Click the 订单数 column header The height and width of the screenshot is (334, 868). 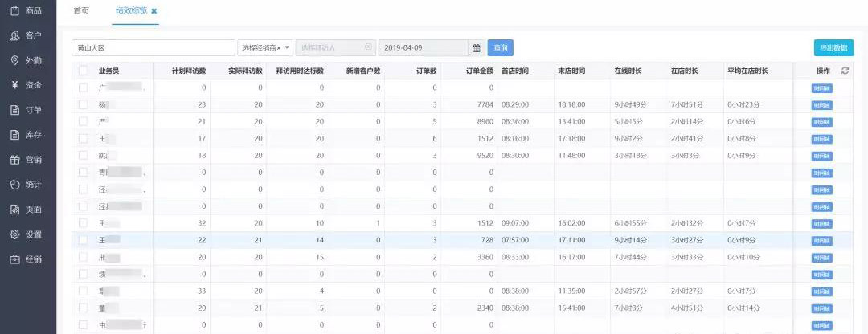click(427, 71)
